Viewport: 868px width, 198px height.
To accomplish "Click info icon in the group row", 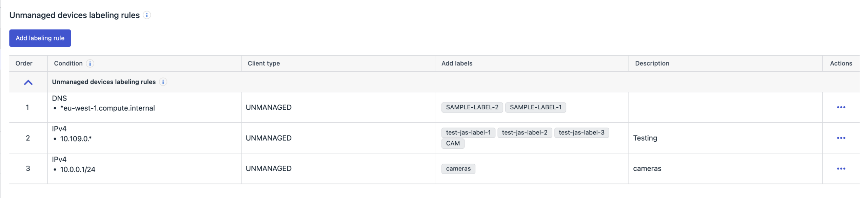I will pyautogui.click(x=163, y=82).
